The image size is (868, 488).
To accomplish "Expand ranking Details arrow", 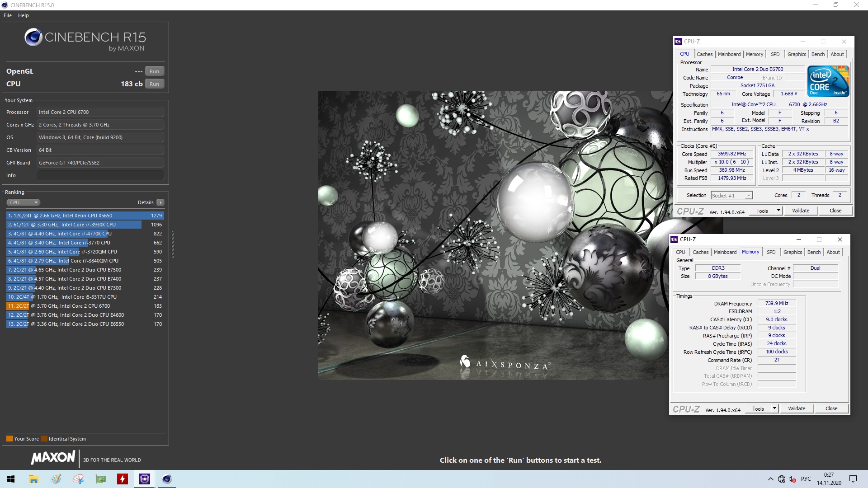I will (160, 202).
